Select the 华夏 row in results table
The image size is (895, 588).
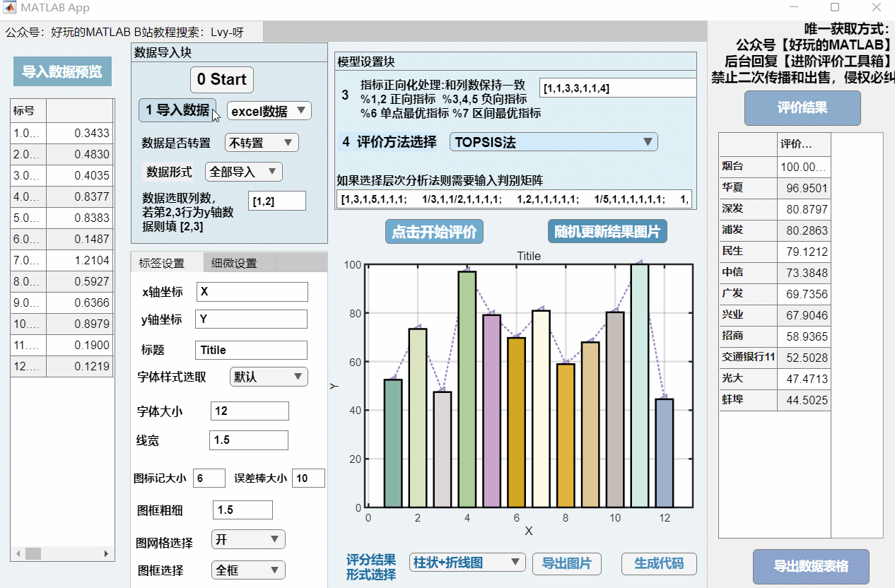[775, 188]
